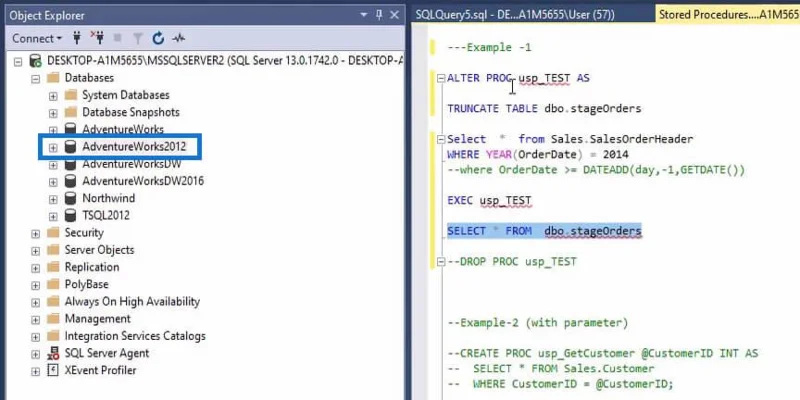Click the Server Objects folder icon
Image resolution: width=800 pixels, height=400 pixels.
[x=53, y=250]
